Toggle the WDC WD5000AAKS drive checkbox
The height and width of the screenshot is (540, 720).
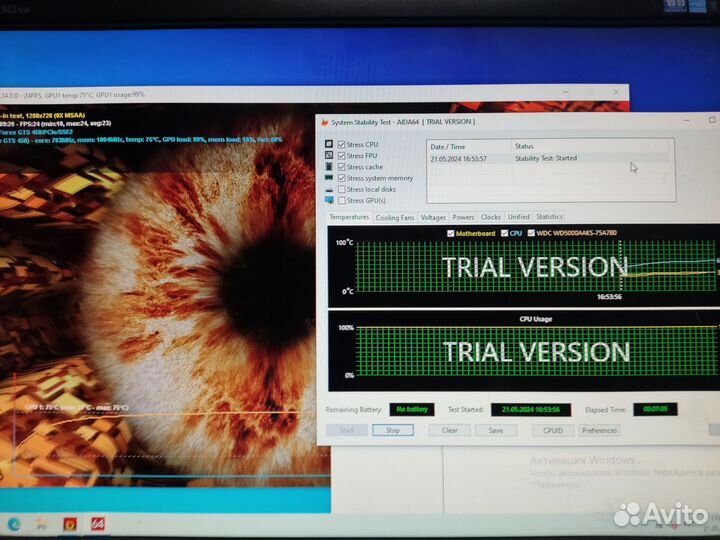tap(531, 233)
